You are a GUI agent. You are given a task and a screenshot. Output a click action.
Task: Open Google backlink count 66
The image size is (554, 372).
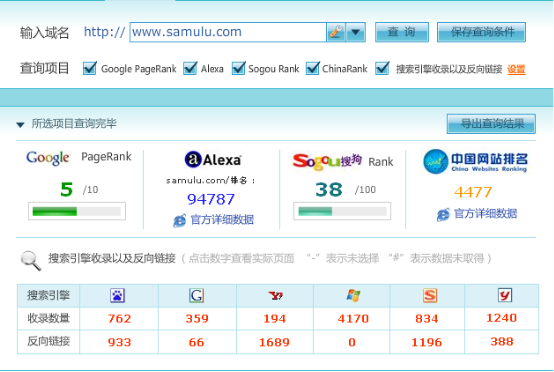(x=196, y=342)
